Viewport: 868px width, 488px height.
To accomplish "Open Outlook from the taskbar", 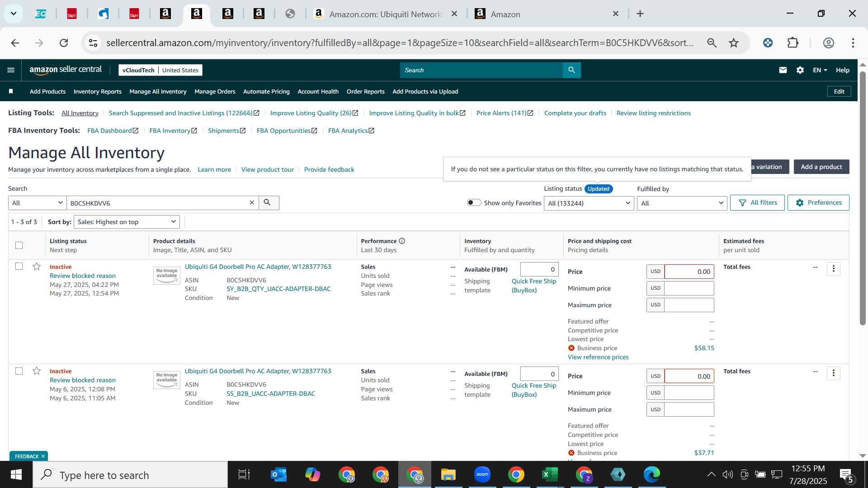I will [278, 475].
